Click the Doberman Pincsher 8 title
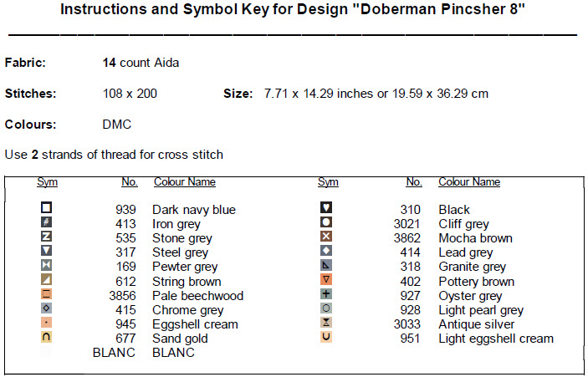Image resolution: width=588 pixels, height=377 pixels. pos(293,14)
